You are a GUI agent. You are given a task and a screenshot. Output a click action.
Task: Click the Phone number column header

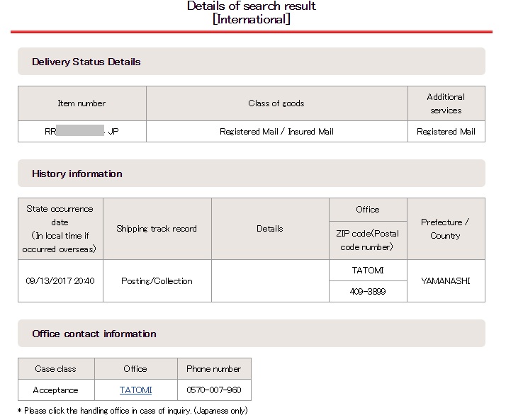click(214, 369)
